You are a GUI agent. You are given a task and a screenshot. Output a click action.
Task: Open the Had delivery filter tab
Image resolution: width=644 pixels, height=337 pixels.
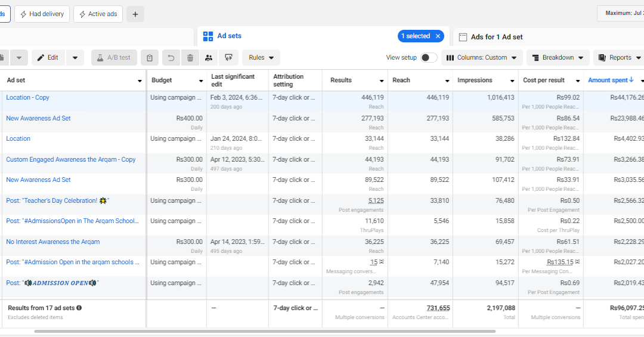(x=42, y=14)
